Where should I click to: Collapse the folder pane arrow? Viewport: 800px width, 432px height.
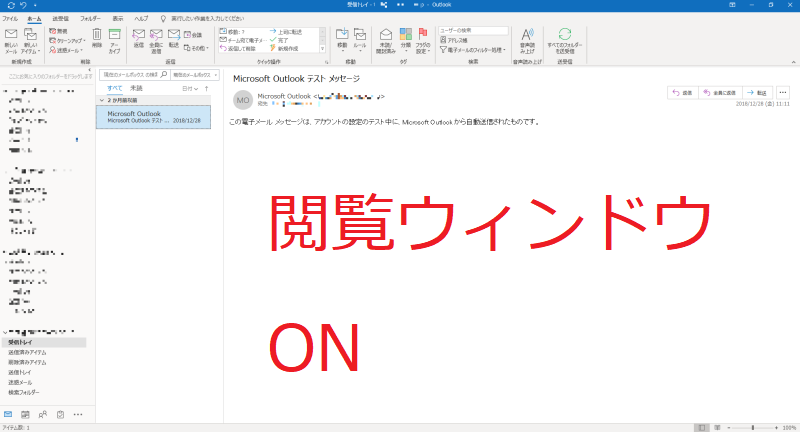[x=90, y=70]
